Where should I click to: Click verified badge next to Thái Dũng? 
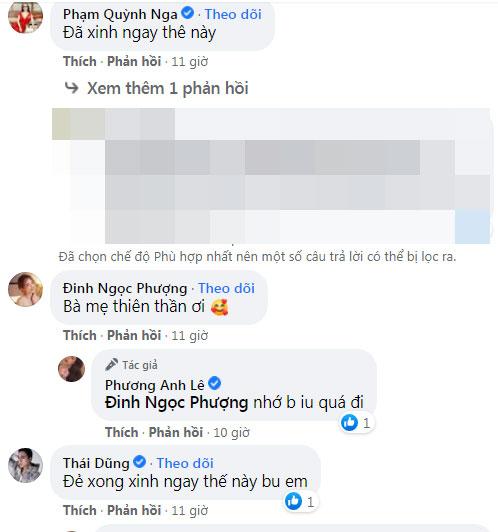pyautogui.click(x=139, y=462)
